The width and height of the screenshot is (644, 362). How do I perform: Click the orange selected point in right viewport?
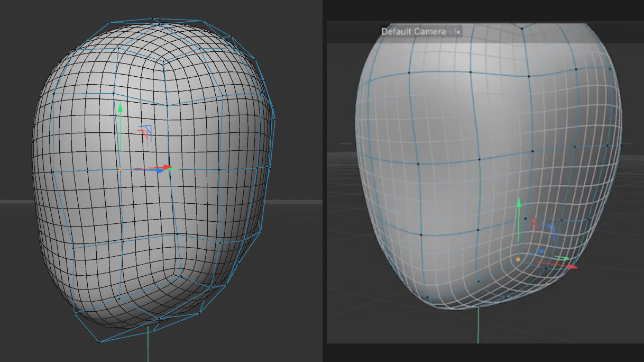point(518,259)
